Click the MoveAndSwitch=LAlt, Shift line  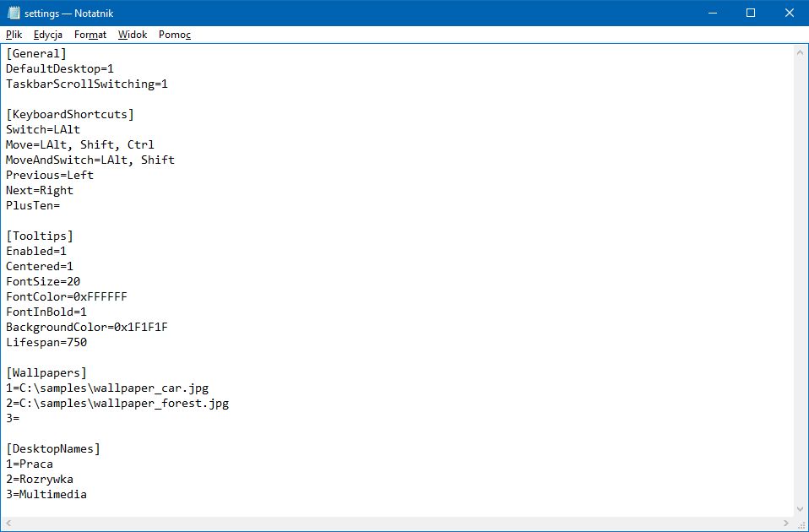click(x=90, y=160)
